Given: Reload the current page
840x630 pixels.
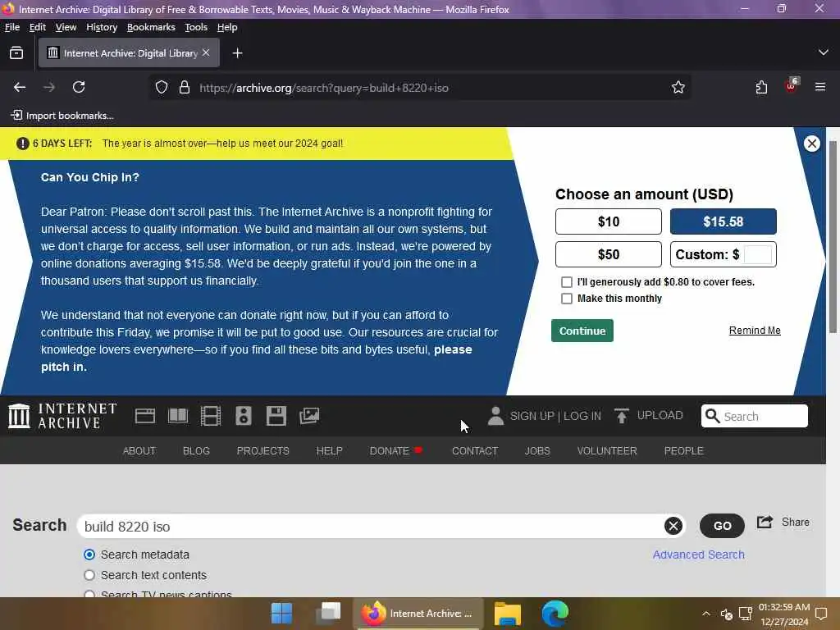Looking at the screenshot, I should tap(79, 87).
